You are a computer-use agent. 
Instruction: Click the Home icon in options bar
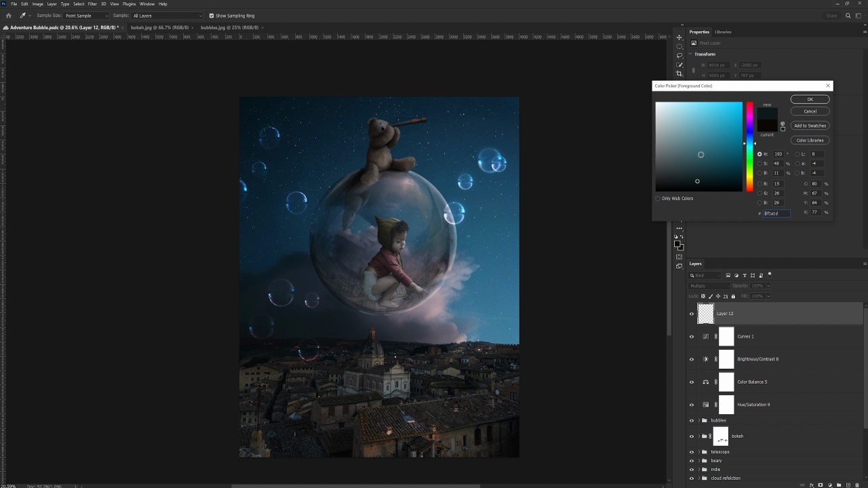click(9, 16)
